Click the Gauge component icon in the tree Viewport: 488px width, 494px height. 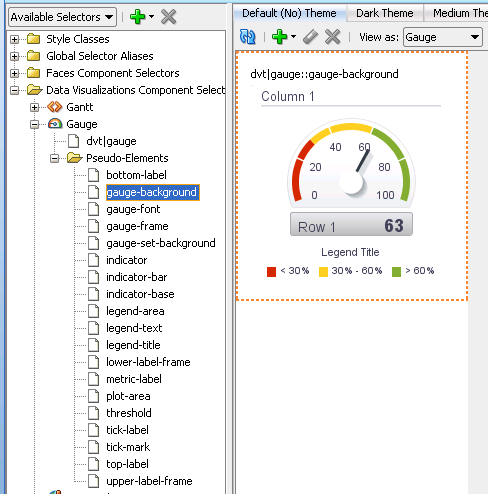click(x=55, y=124)
